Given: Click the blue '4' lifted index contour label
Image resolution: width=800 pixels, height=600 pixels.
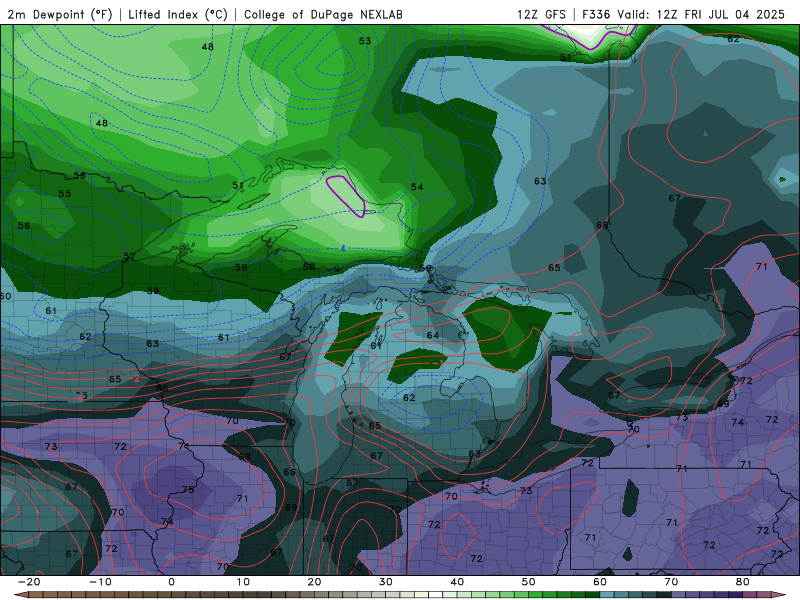Looking at the screenshot, I should 343,249.
